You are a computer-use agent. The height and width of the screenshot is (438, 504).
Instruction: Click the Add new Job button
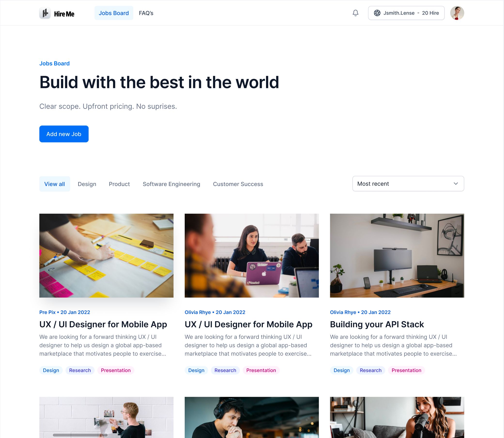click(x=64, y=134)
